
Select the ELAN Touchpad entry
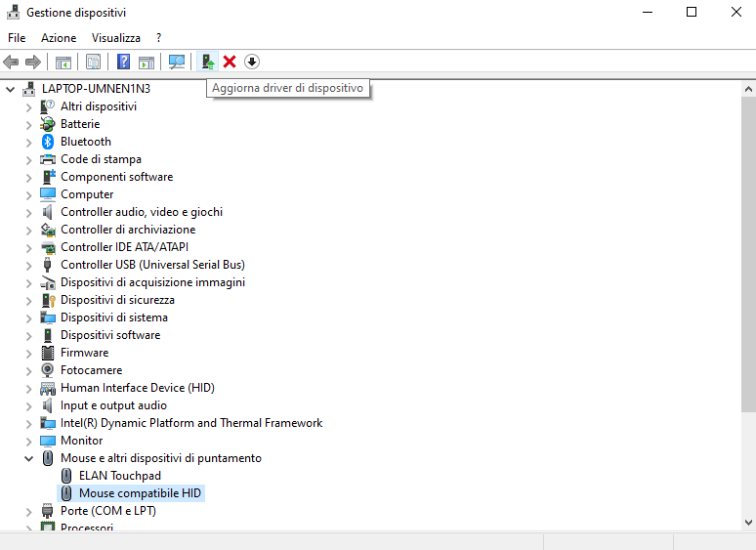[120, 476]
